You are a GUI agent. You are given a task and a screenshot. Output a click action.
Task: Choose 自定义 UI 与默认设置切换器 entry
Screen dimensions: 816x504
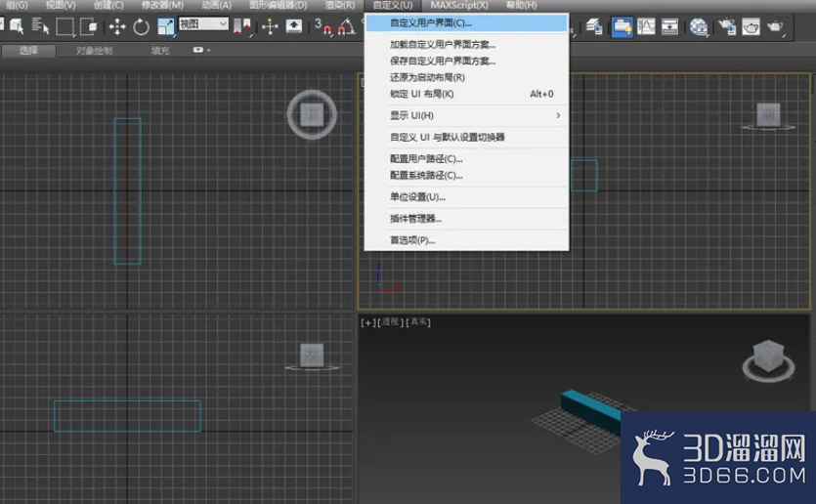(x=466, y=138)
